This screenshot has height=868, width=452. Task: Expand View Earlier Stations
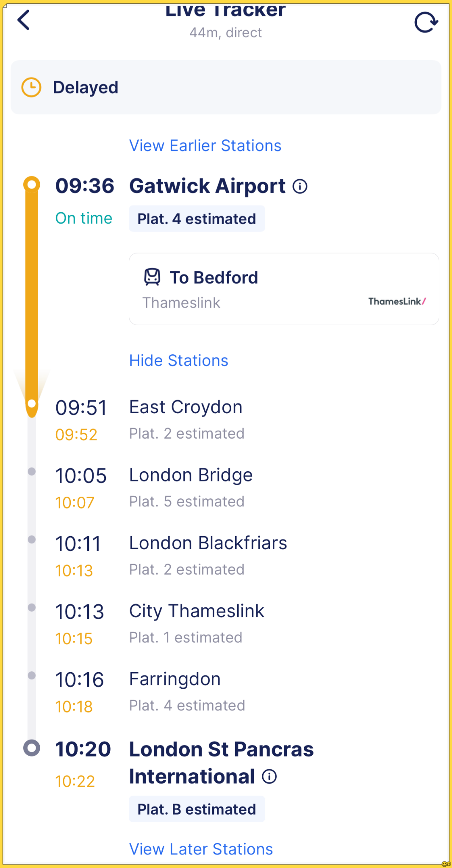coord(205,145)
